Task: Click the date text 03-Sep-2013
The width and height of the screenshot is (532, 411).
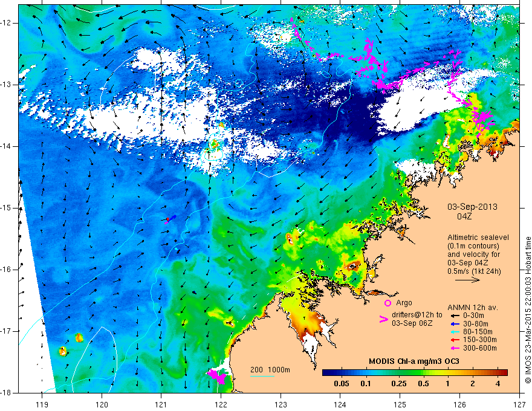Action: pyautogui.click(x=472, y=207)
